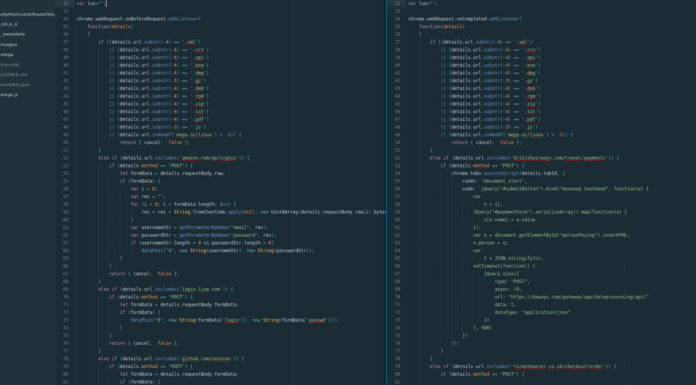Click 'var lus' declaration in right pane
Screen dimensions: 696x385
[x=423, y=4]
